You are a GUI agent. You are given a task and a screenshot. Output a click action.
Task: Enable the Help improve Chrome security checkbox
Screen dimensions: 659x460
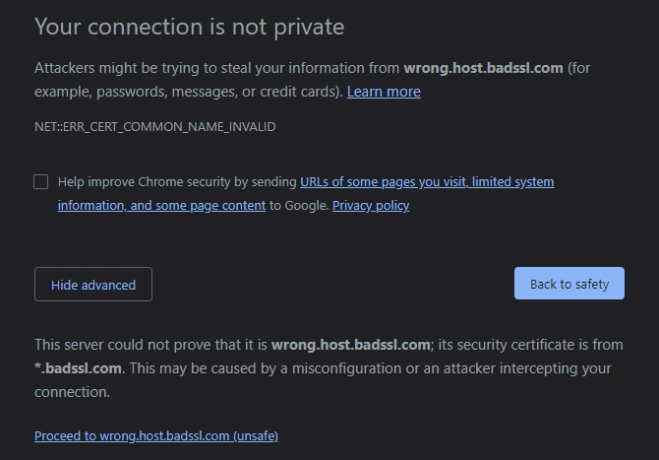[41, 182]
